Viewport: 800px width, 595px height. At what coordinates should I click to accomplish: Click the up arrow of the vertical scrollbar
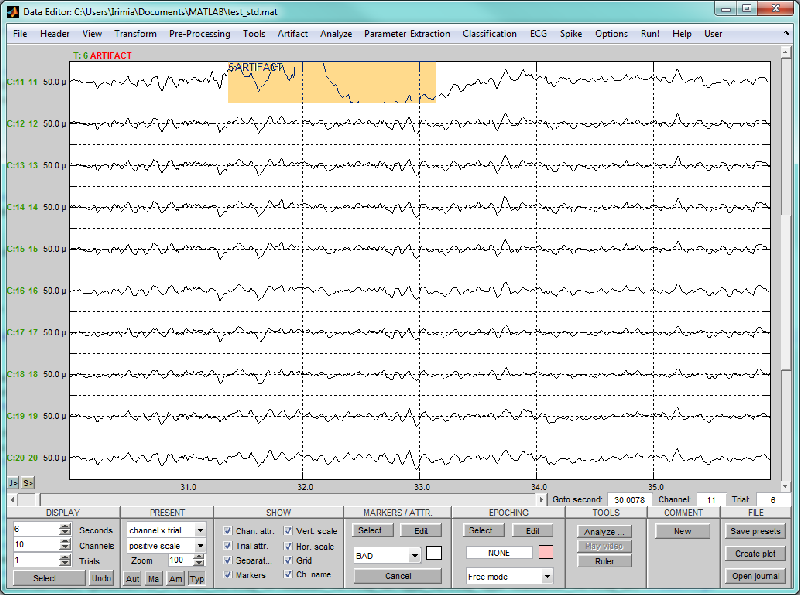(785, 52)
